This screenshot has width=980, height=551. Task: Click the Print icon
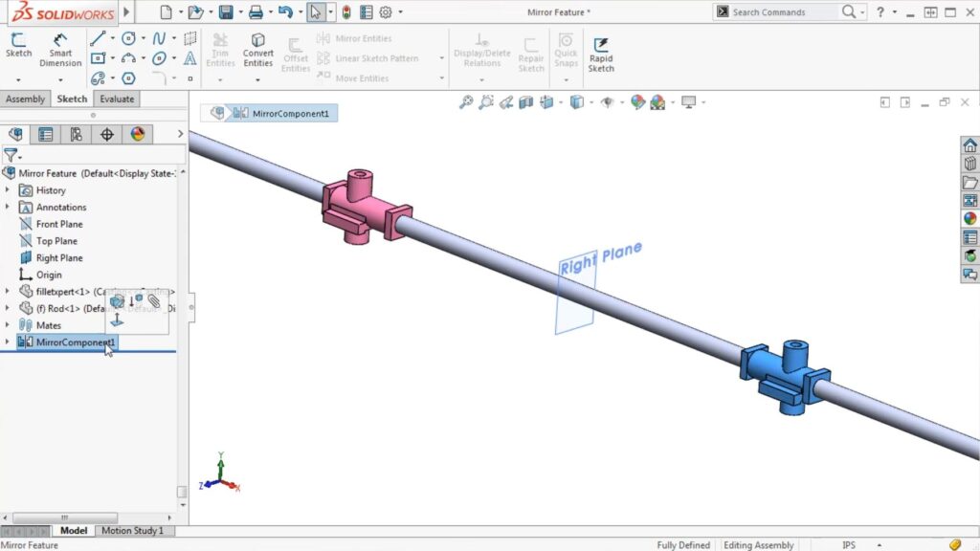(x=256, y=11)
